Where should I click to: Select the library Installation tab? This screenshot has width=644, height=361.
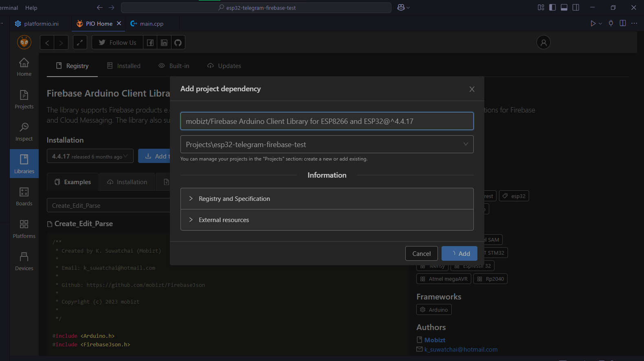(127, 182)
